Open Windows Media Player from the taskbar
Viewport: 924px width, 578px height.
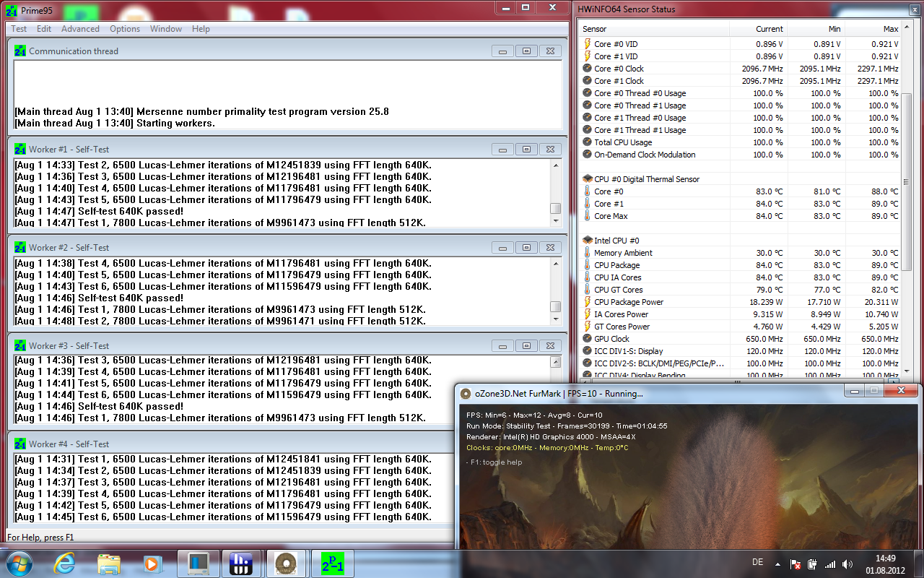(x=152, y=563)
